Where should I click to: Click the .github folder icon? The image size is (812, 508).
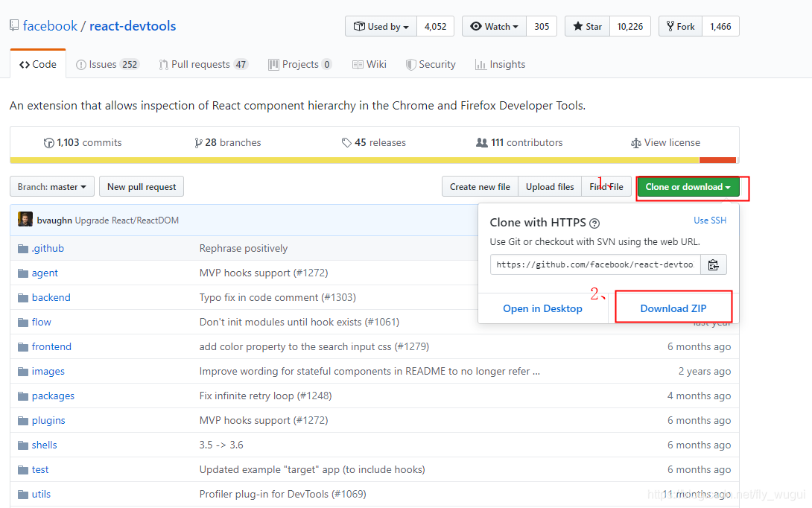(23, 249)
